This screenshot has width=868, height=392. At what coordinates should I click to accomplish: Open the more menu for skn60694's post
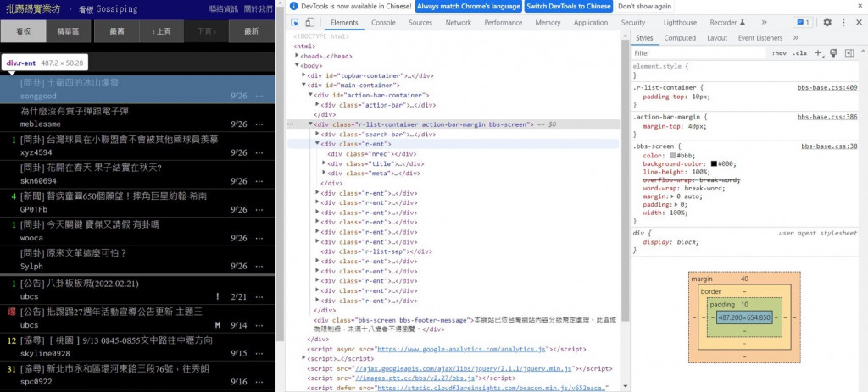259,181
